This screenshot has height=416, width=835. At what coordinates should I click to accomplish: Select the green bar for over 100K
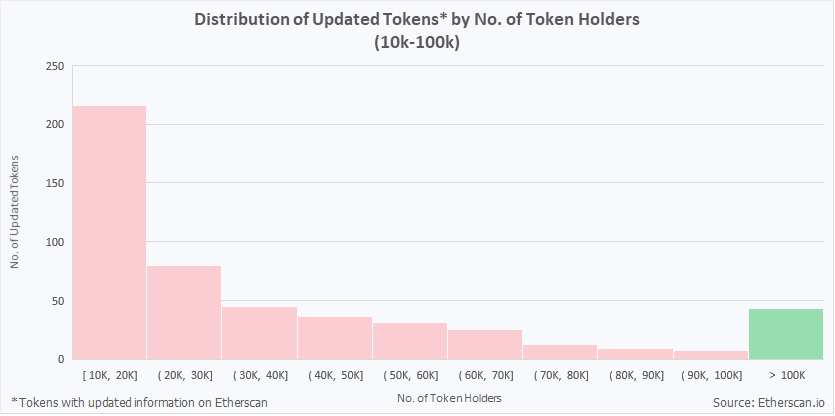point(786,334)
